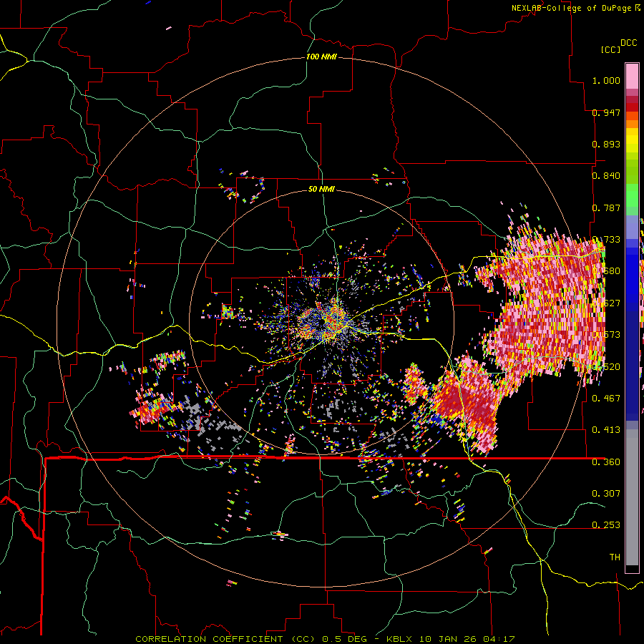644x644 pixels.
Task: Click the bright green segment of the color bar
Action: click(632, 195)
